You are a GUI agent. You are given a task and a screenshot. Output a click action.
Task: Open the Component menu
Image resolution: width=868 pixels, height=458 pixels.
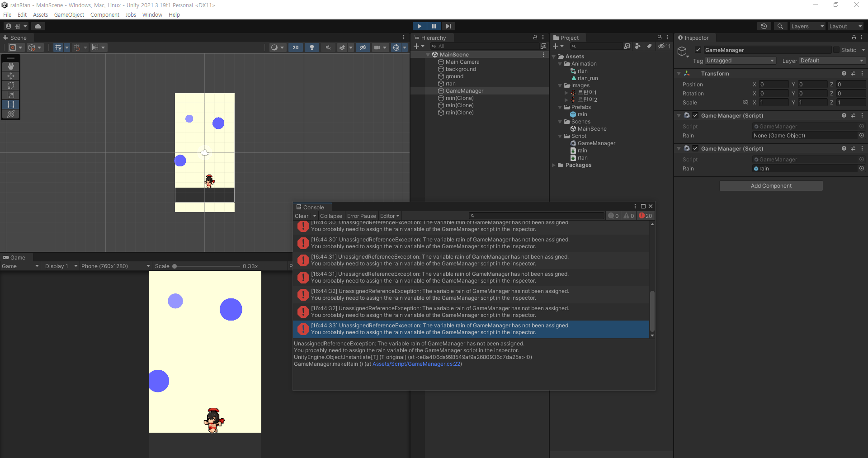[x=105, y=14]
